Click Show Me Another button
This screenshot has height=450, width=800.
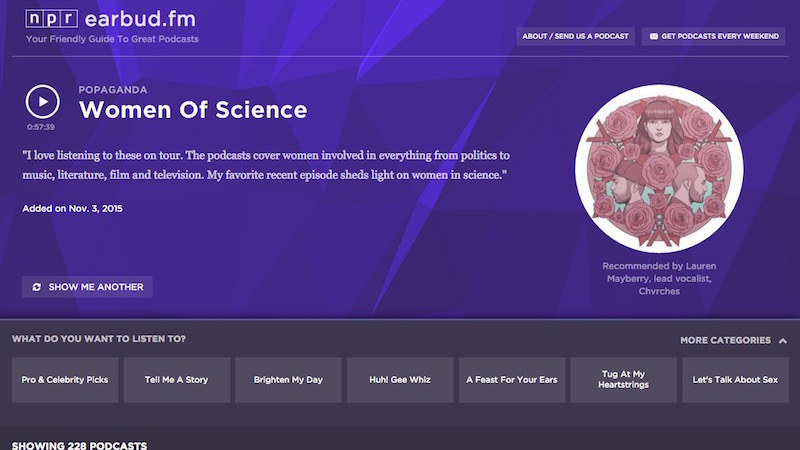pos(87,287)
